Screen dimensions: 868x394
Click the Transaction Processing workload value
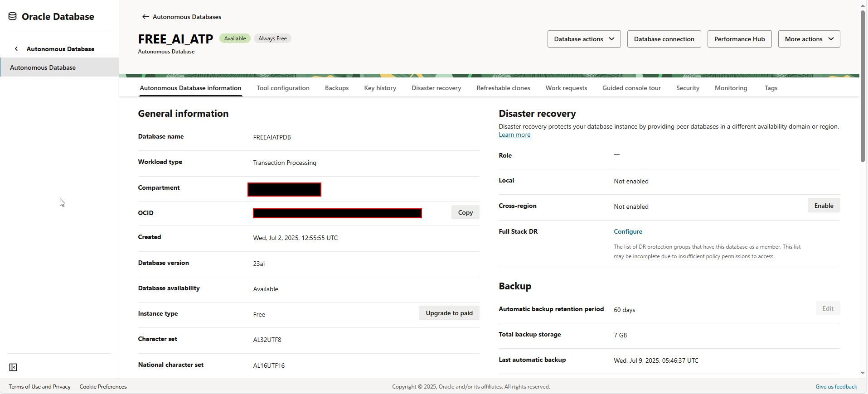[x=285, y=163]
